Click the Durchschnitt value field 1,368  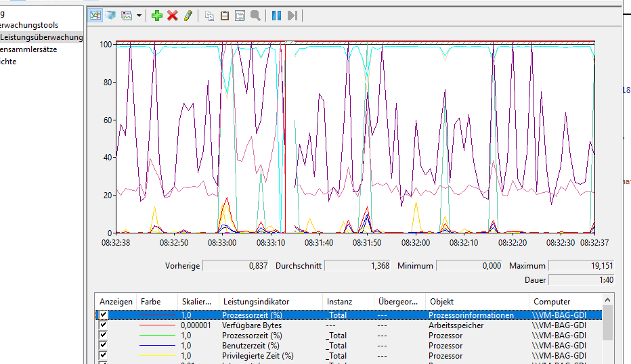tap(357, 266)
